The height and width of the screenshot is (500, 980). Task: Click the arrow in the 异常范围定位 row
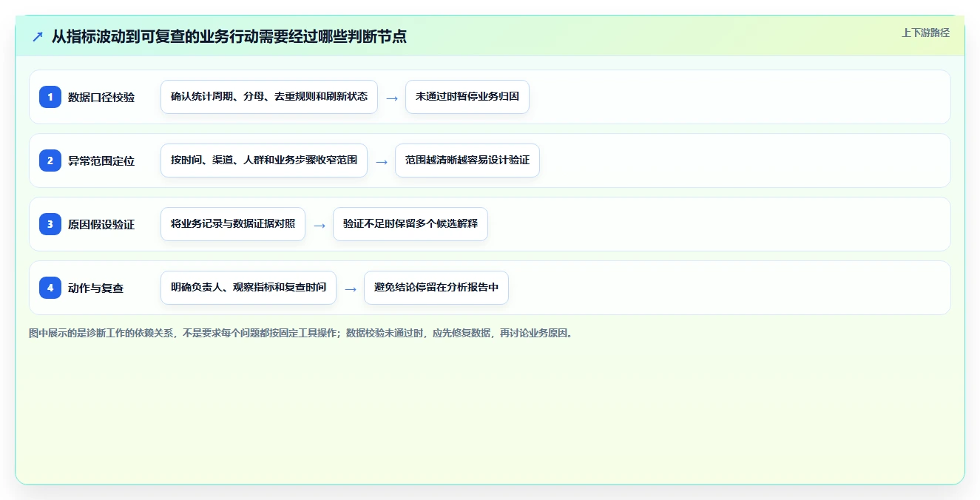(x=382, y=161)
